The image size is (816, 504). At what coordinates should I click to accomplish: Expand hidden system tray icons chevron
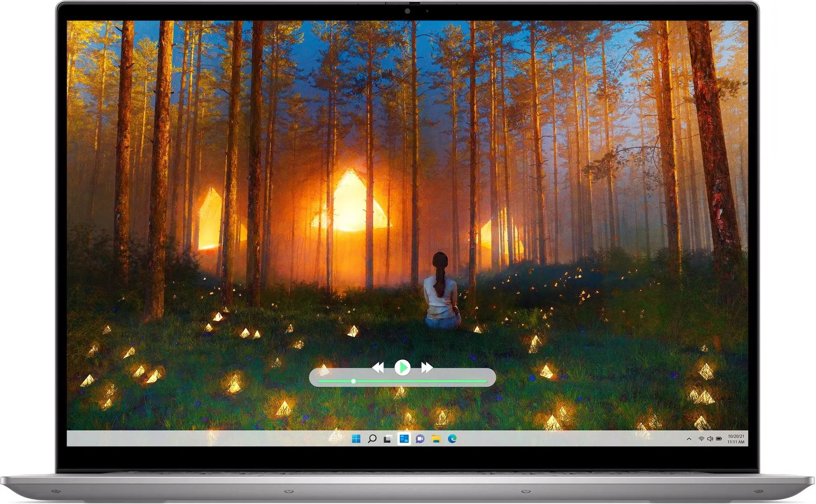coord(689,439)
